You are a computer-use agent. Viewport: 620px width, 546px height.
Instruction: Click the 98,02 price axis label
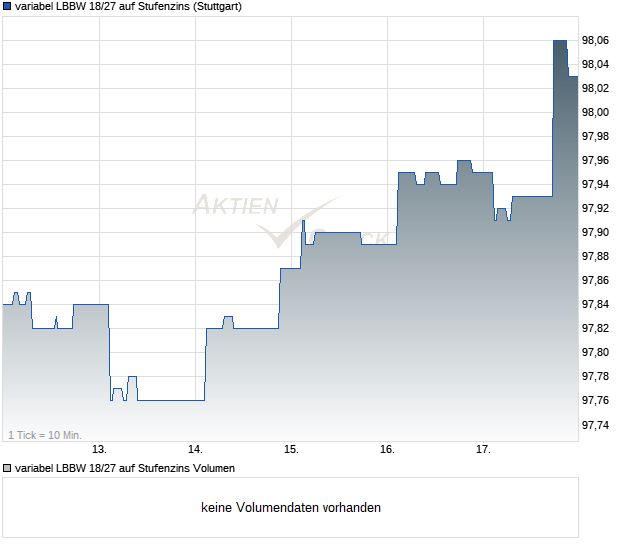(x=595, y=88)
